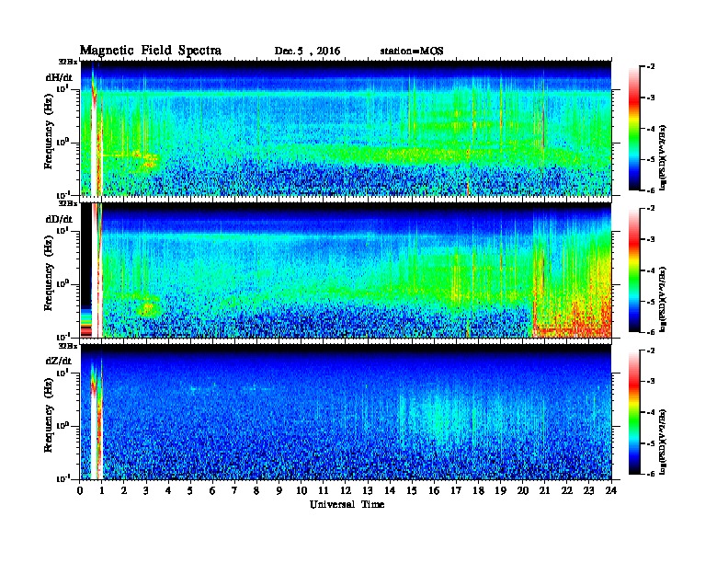Click hour "24" on the Universal Time axis

coord(611,490)
